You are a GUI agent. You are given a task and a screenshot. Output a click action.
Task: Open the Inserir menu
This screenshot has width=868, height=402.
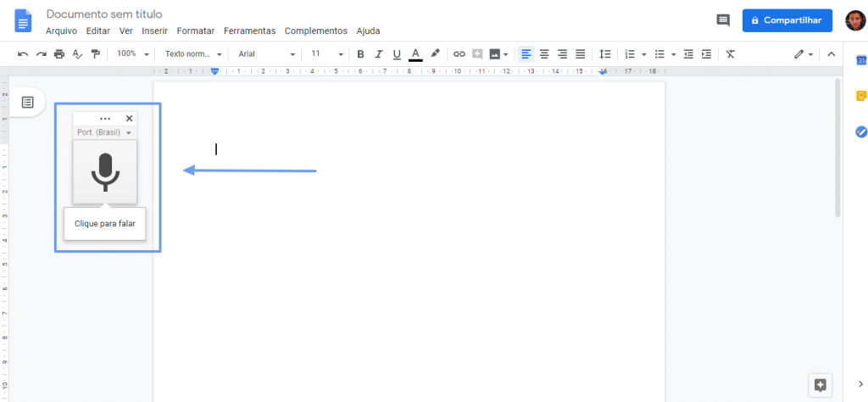click(x=155, y=31)
